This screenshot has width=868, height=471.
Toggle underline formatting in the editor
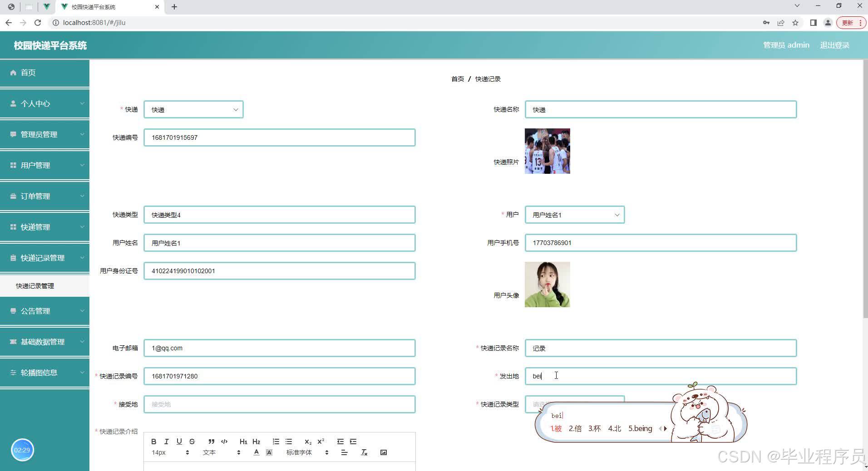point(179,442)
